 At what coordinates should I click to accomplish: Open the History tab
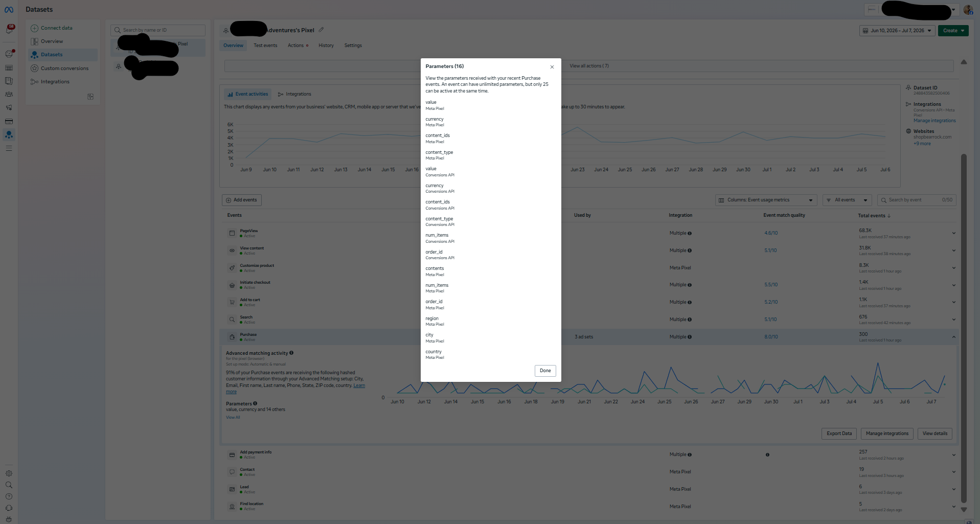click(x=326, y=45)
